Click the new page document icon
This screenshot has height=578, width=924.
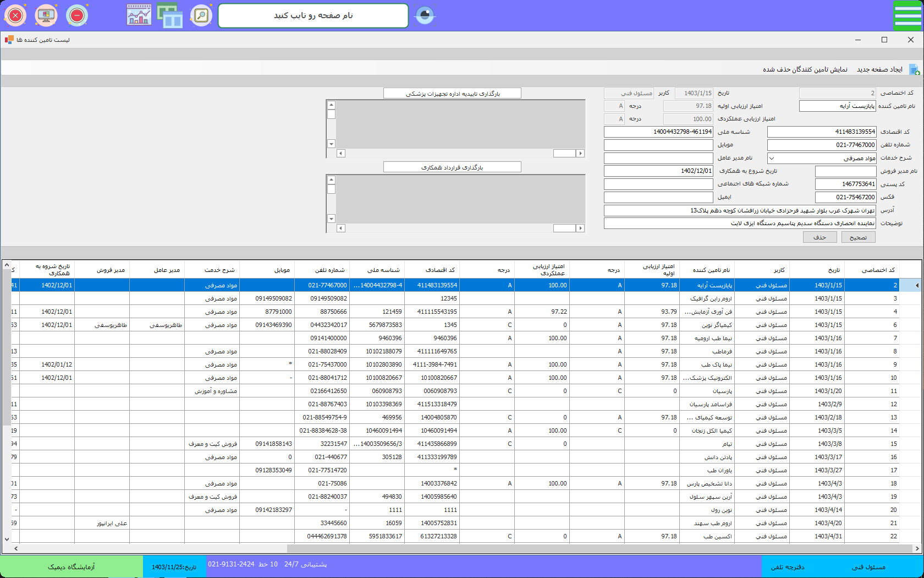click(x=914, y=70)
